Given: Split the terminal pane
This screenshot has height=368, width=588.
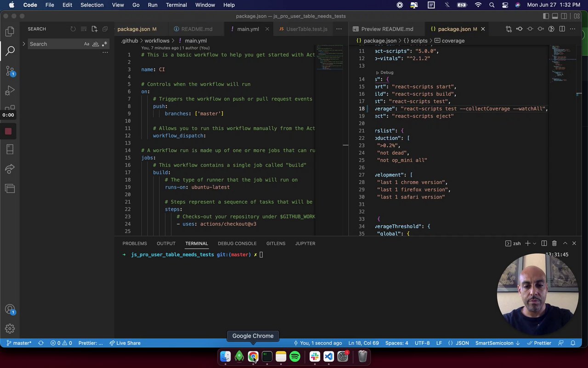Looking at the screenshot, I should click(x=544, y=243).
